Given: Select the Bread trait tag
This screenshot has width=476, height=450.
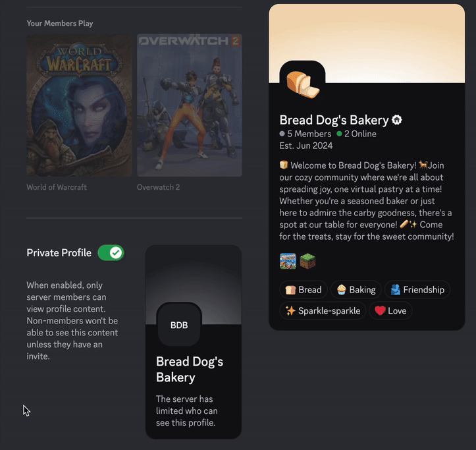Looking at the screenshot, I should (304, 289).
